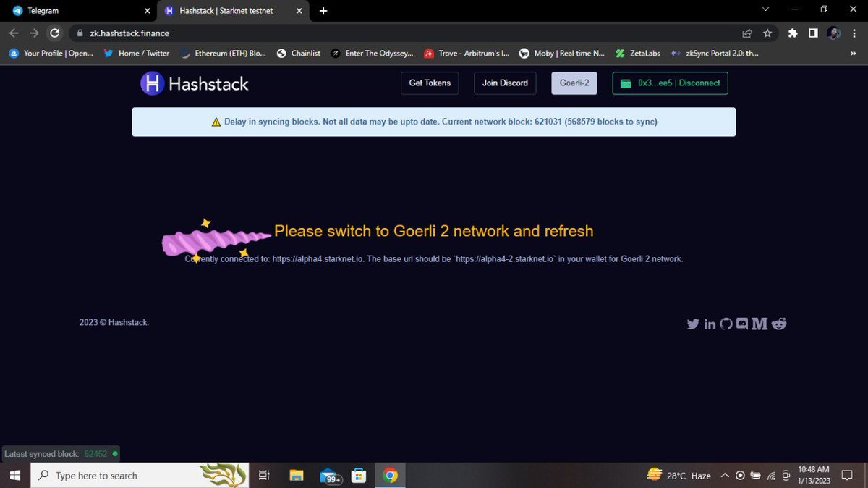
Task: Go forward in browser history
Action: 34,33
